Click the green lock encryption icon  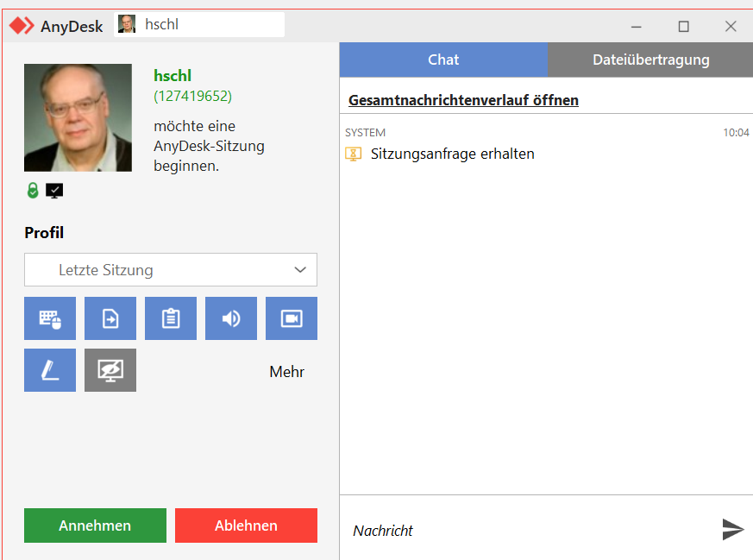pos(33,191)
